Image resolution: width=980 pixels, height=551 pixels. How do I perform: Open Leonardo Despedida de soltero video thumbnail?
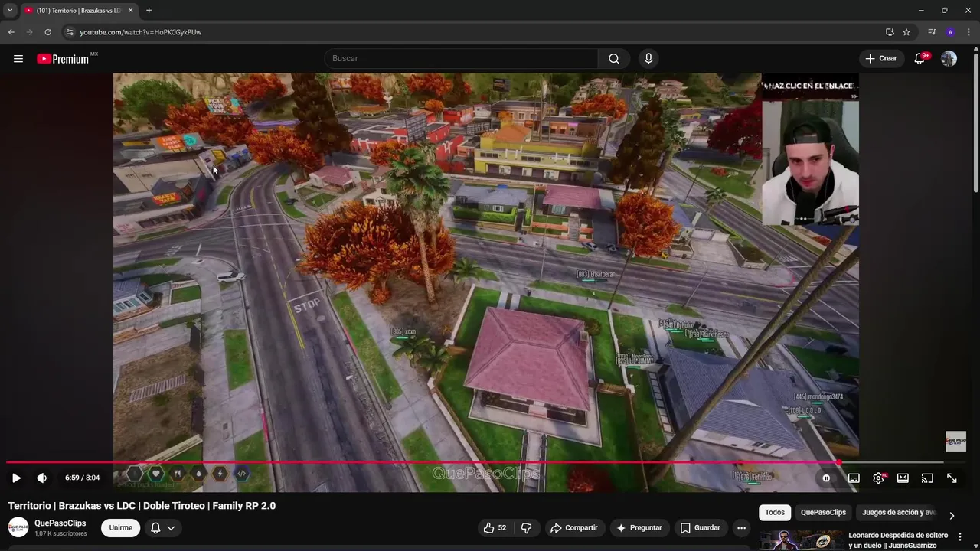[x=801, y=541]
